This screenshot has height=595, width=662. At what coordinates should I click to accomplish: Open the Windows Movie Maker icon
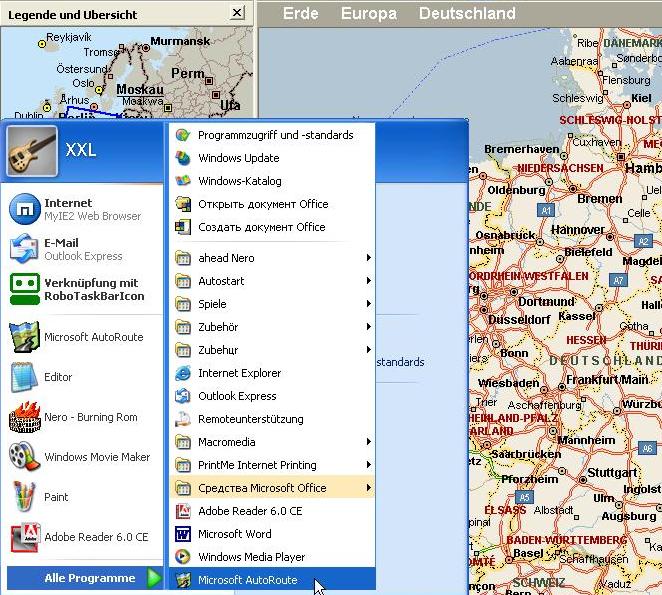pyautogui.click(x=25, y=456)
